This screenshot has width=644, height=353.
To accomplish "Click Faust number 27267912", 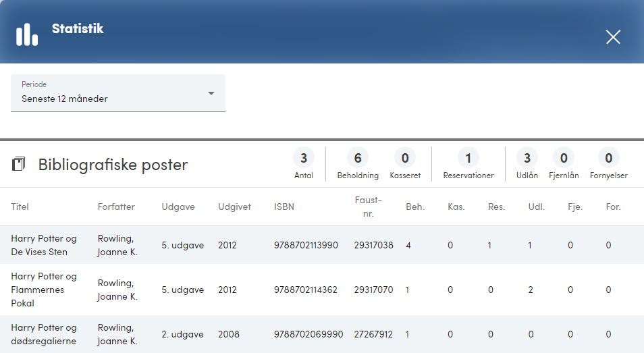I will pyautogui.click(x=373, y=334).
